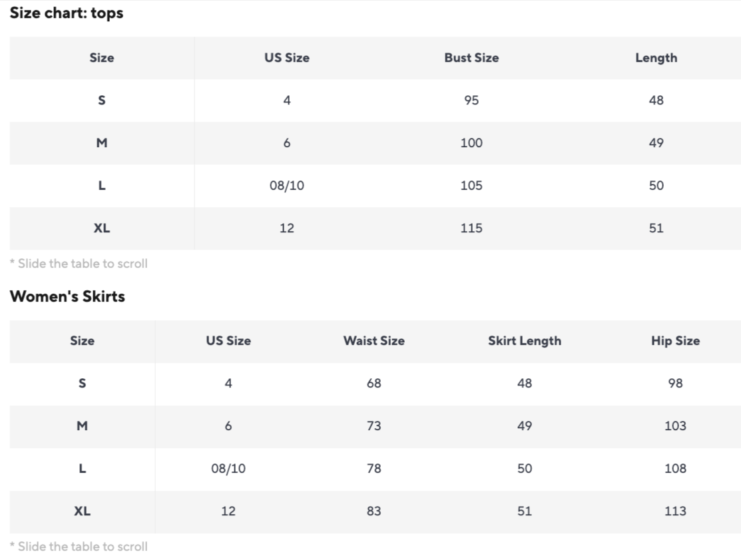Select the 'Waist Size' column header
The height and width of the screenshot is (560, 741).
pyautogui.click(x=373, y=341)
